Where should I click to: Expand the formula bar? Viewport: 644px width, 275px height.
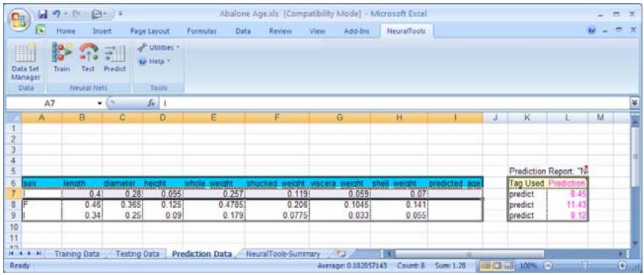pyautogui.click(x=634, y=104)
